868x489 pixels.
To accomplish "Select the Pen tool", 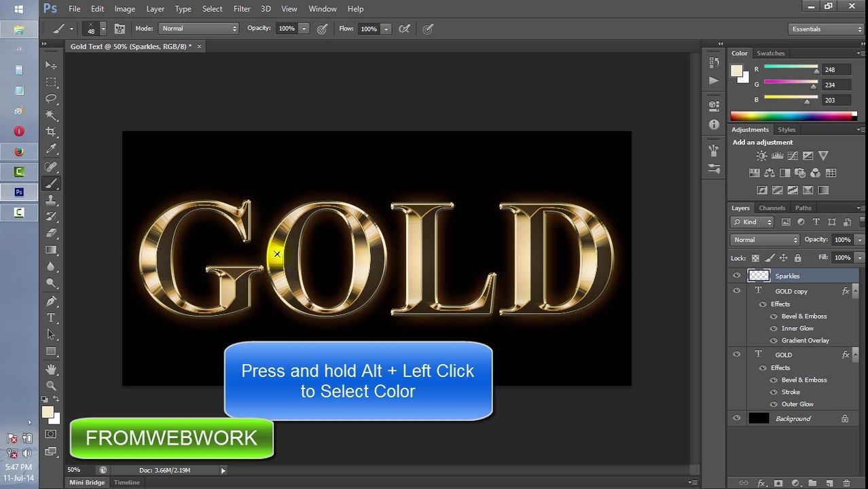I will tap(51, 301).
